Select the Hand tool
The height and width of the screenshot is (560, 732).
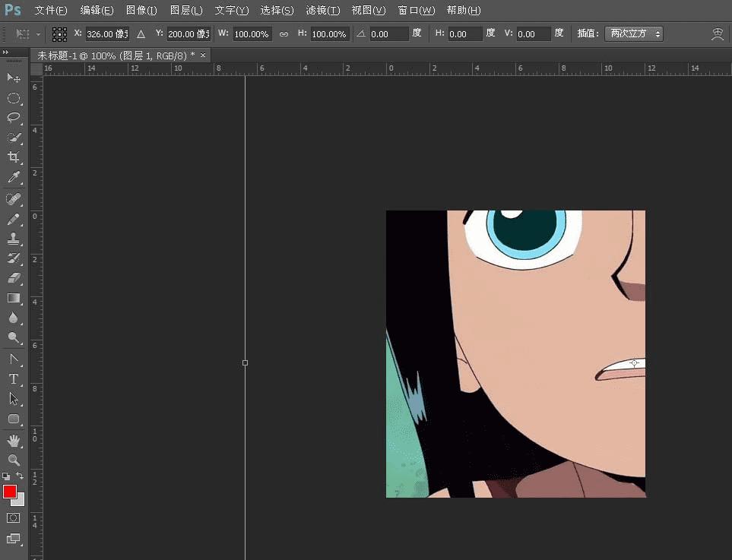pos(14,440)
